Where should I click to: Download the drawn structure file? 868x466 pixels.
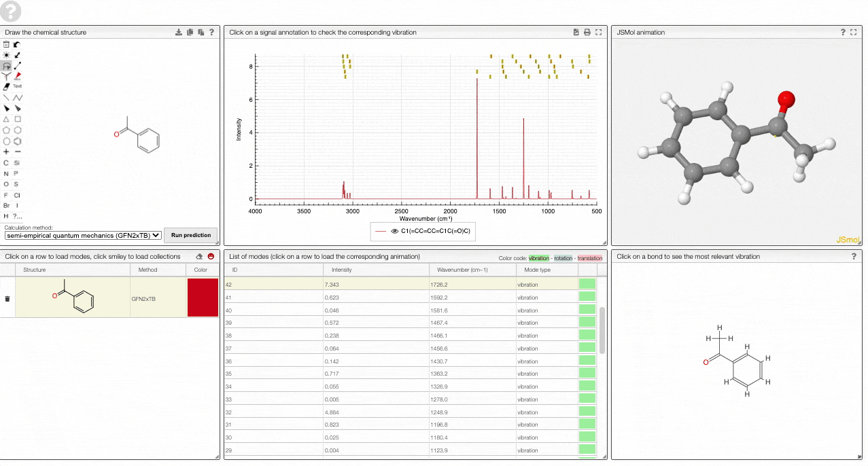coord(179,32)
